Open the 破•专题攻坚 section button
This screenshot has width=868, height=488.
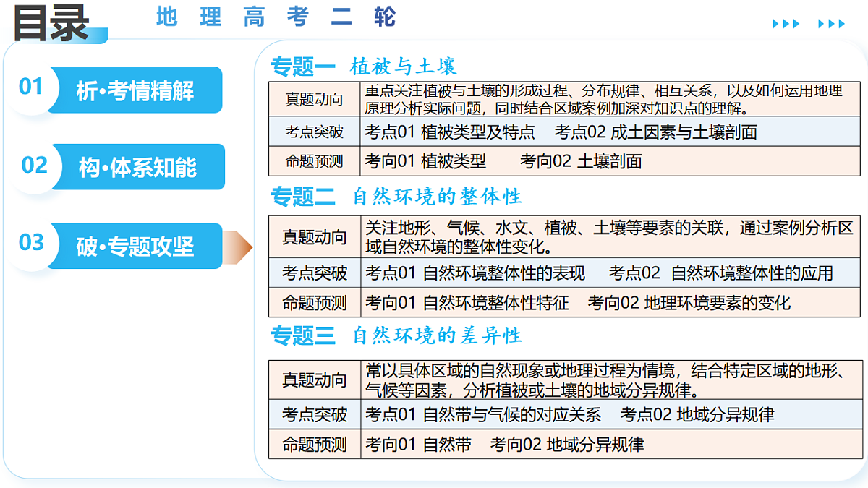click(x=135, y=246)
